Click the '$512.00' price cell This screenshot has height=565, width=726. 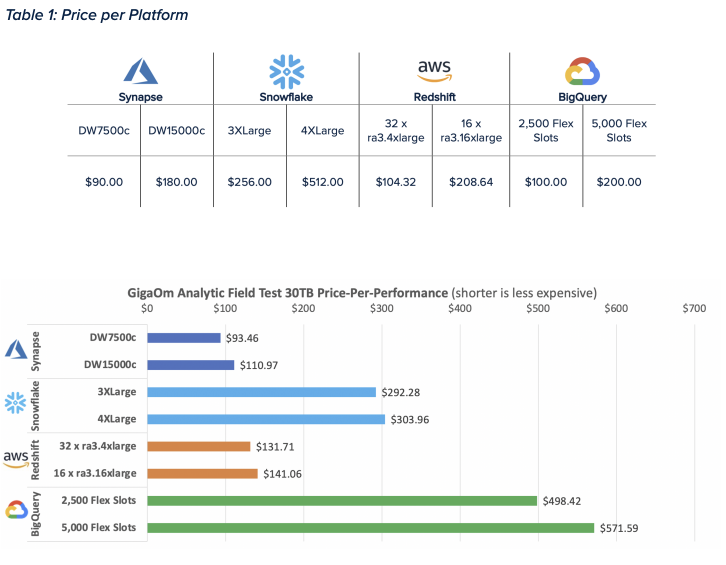(x=322, y=182)
